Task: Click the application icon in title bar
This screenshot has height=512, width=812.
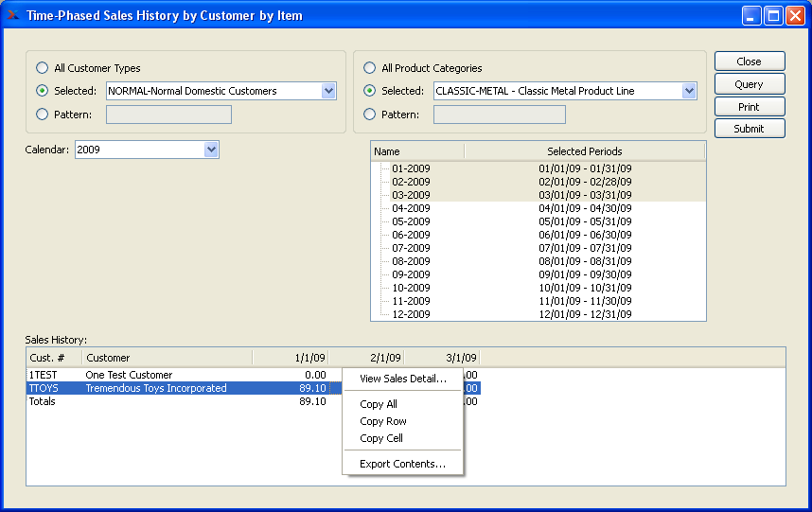Action: (x=12, y=15)
